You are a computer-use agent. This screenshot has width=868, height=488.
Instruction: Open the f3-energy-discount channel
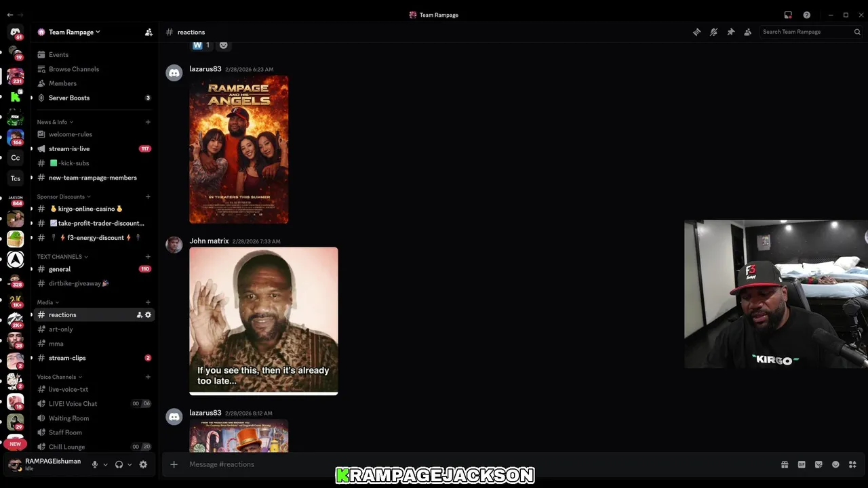pos(94,238)
